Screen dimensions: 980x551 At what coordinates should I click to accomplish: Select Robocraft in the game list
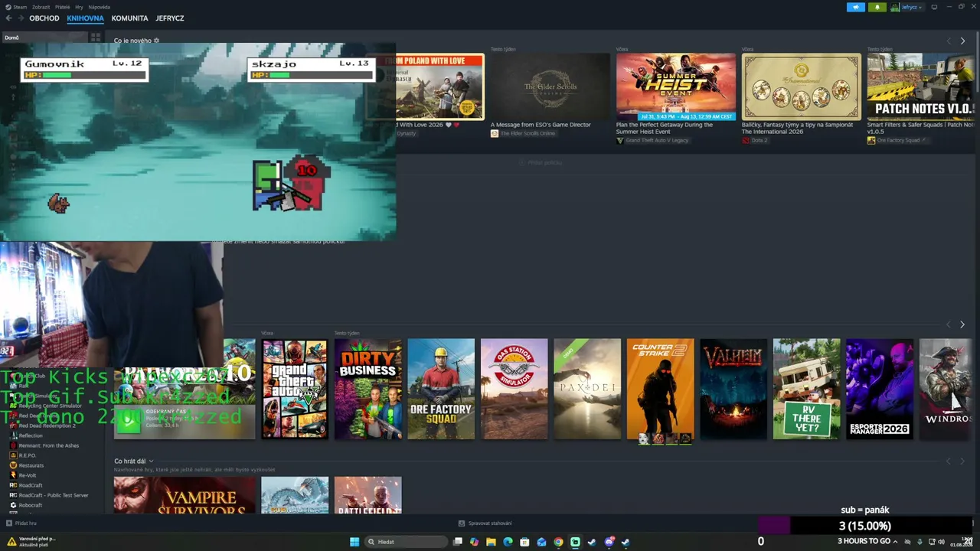pos(31,505)
